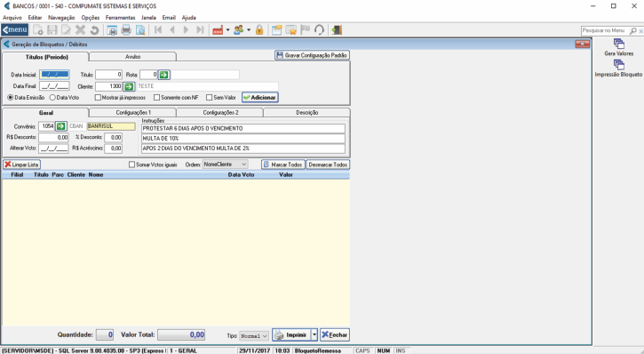Viewport: 644px width, 354px height.
Task: Click the users people toolbar icon
Action: point(238,29)
